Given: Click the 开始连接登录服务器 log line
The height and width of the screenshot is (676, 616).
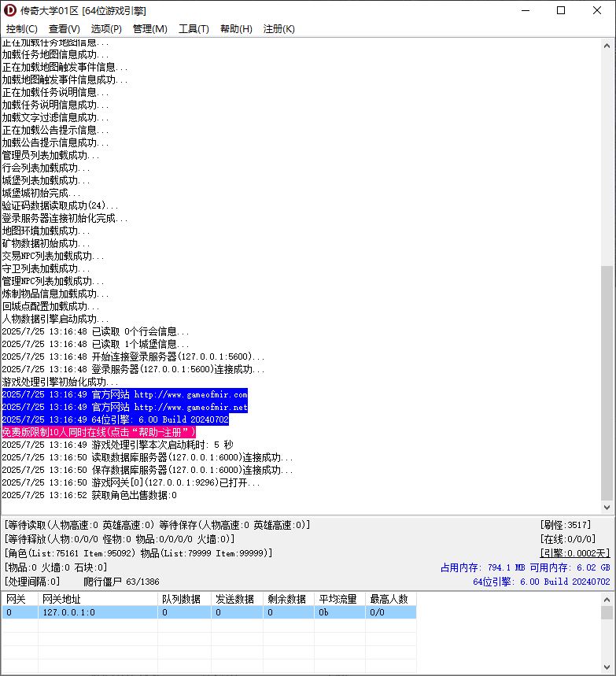Looking at the screenshot, I should (x=133, y=356).
